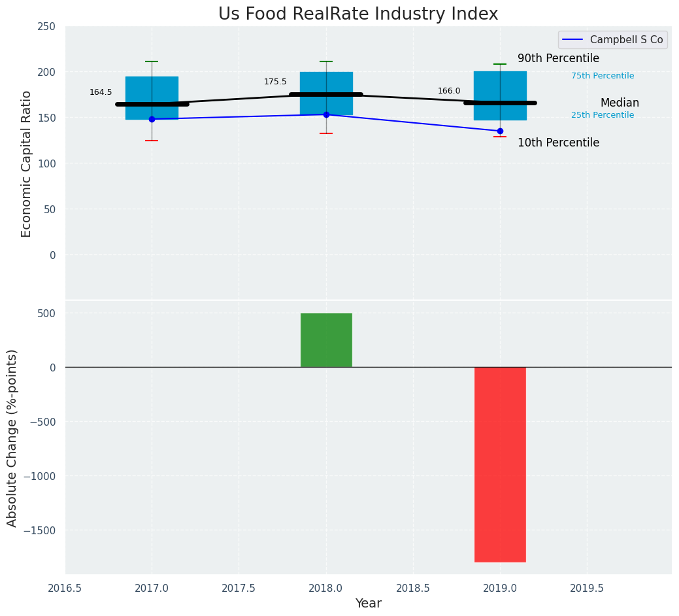Pick the 2019 Campbell blue data point

(500, 131)
